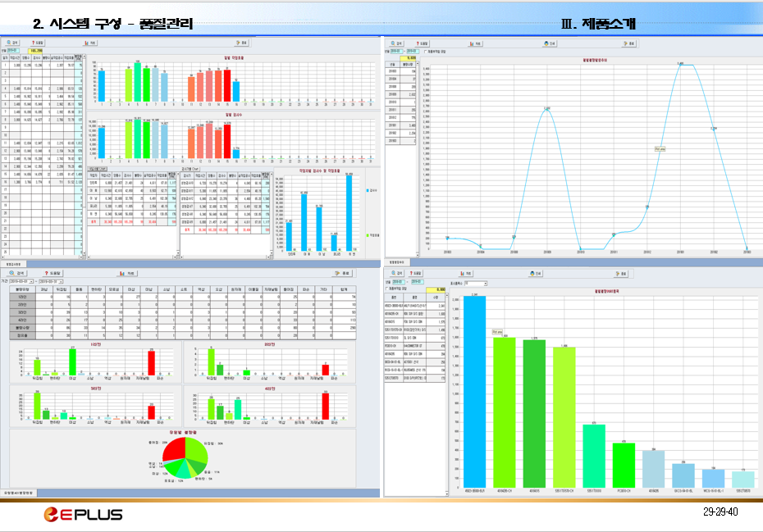Click the worker Chart sub-table label in the daily panel

98,169
